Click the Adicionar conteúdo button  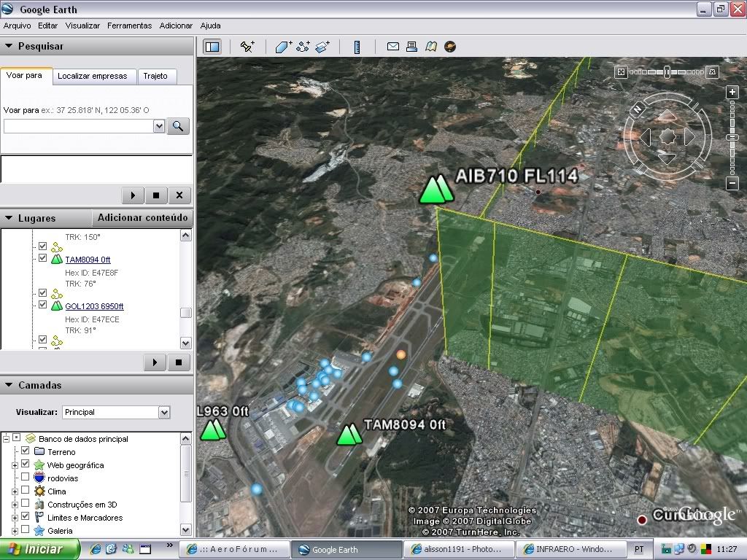142,217
